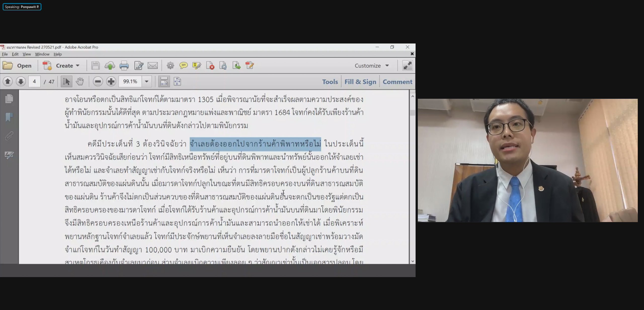Image resolution: width=644 pixels, height=310 pixels.
Task: Click the sign document pencil icon
Action: (x=250, y=66)
